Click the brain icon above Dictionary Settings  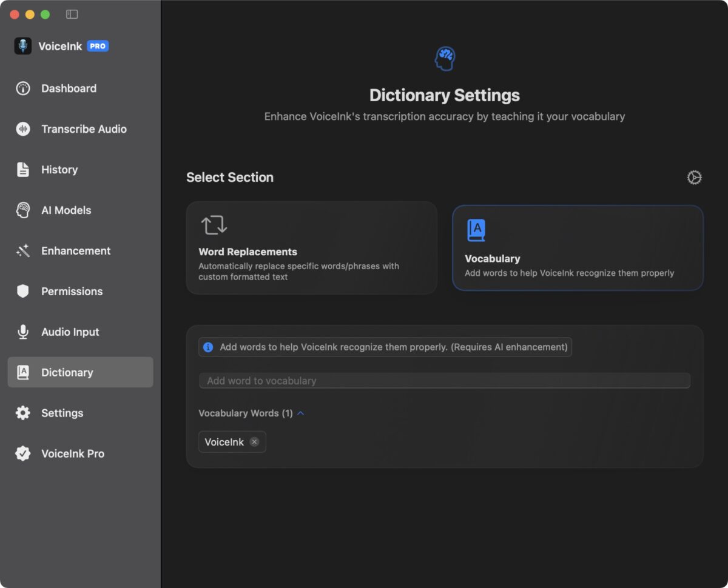click(445, 59)
